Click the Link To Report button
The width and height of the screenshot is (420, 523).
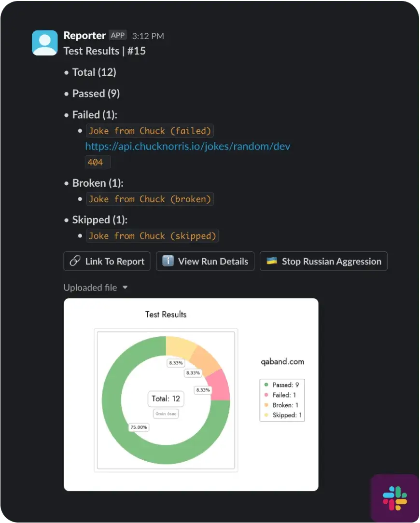pos(107,261)
